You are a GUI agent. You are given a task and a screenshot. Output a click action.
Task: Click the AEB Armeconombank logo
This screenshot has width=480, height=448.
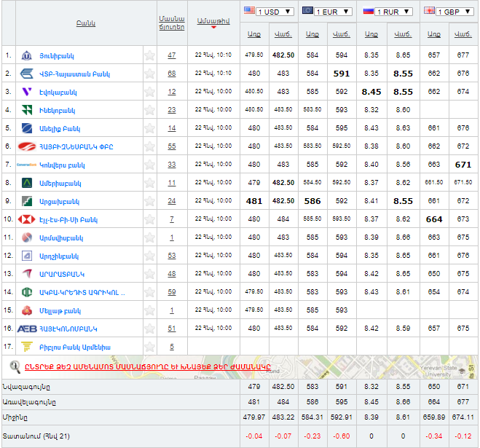click(27, 329)
